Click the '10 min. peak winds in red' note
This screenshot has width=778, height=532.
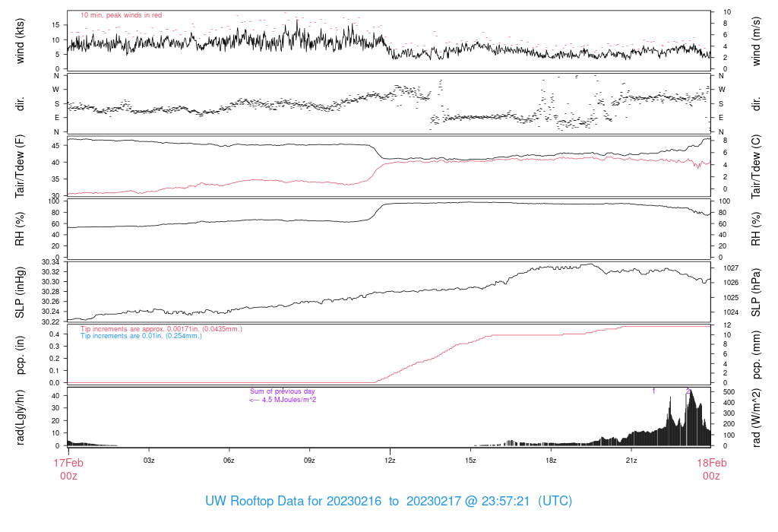[121, 15]
